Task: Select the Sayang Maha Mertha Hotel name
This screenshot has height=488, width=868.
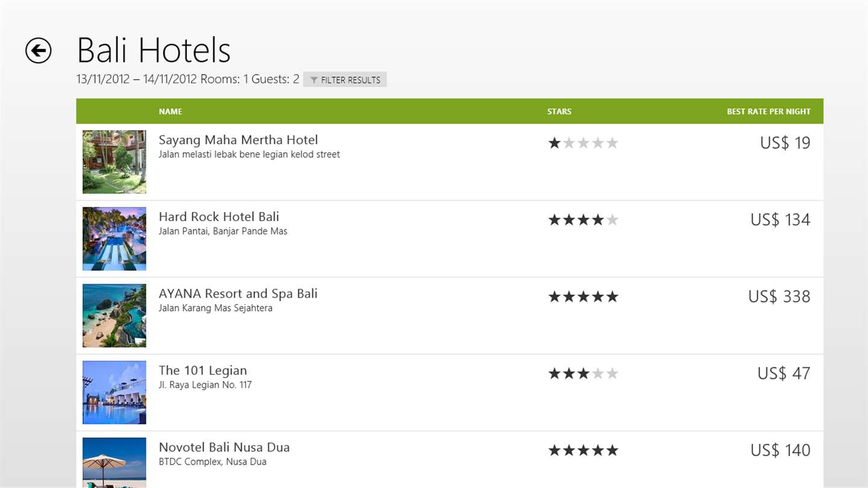Action: (238, 140)
